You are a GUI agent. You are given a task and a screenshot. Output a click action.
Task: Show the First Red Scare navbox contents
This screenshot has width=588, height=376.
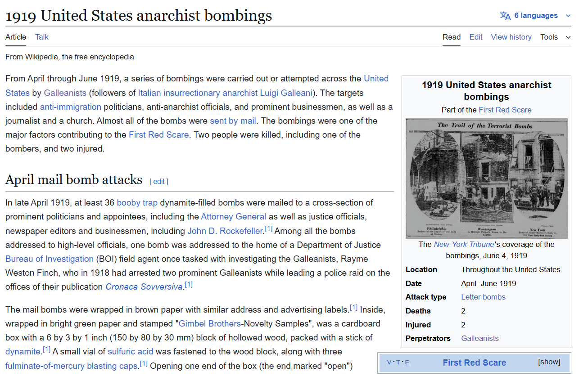click(549, 362)
